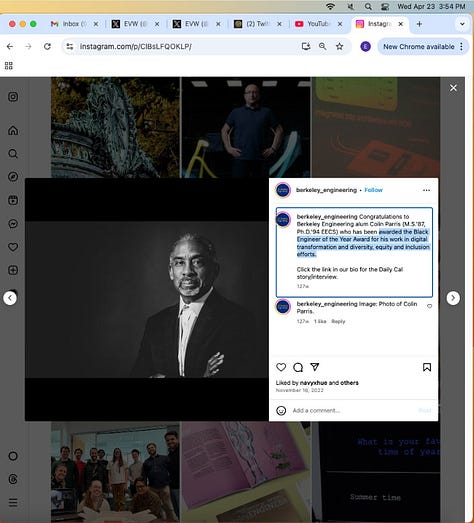Open post options three-dot menu
474x523 pixels.
point(426,190)
